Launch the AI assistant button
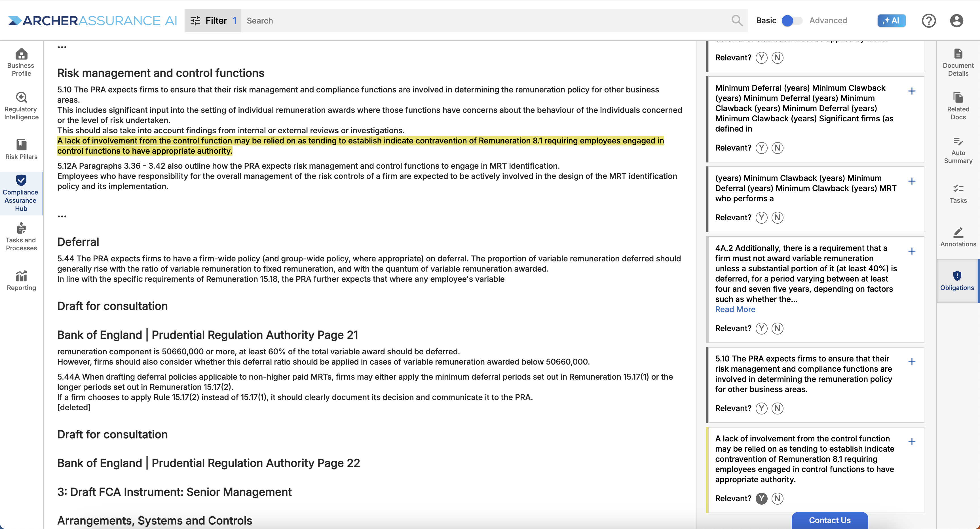The height and width of the screenshot is (529, 980). tap(891, 20)
